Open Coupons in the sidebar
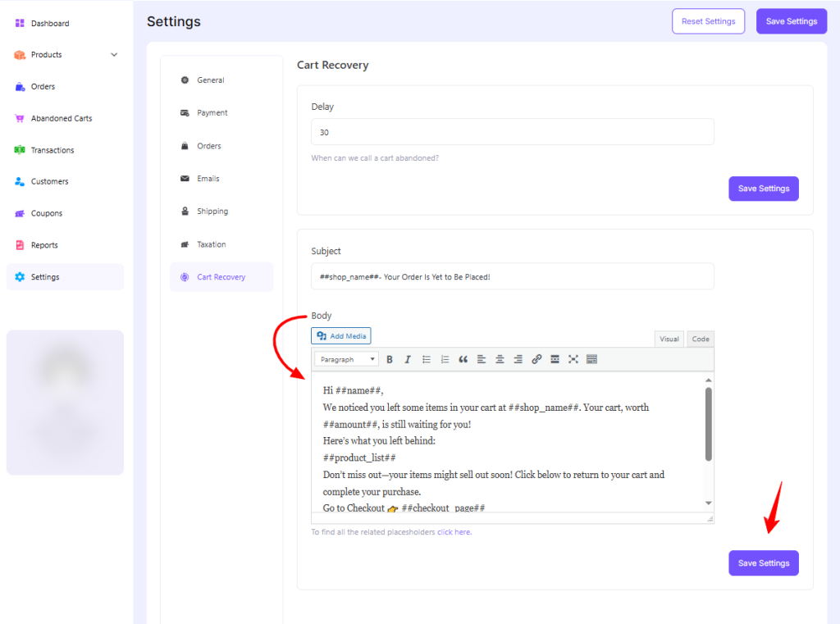This screenshot has width=840, height=624. pos(65,213)
